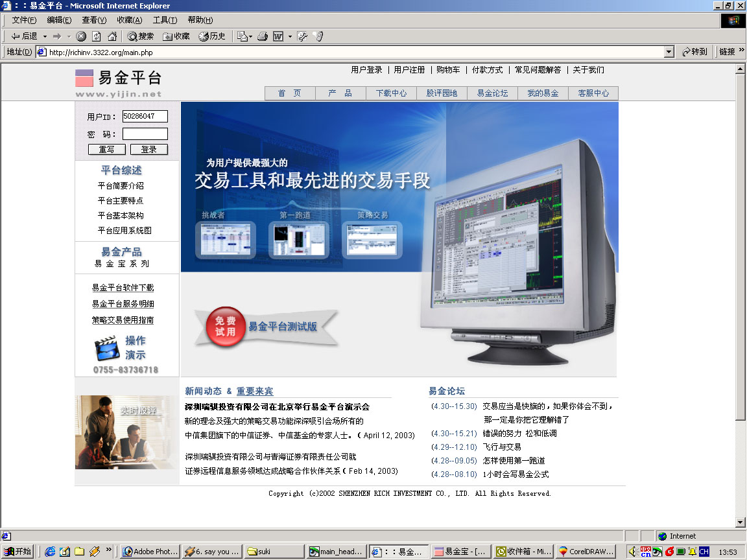The height and width of the screenshot is (560, 747).
Task: Switch to the 易金论坛 navigation tab
Action: (492, 93)
